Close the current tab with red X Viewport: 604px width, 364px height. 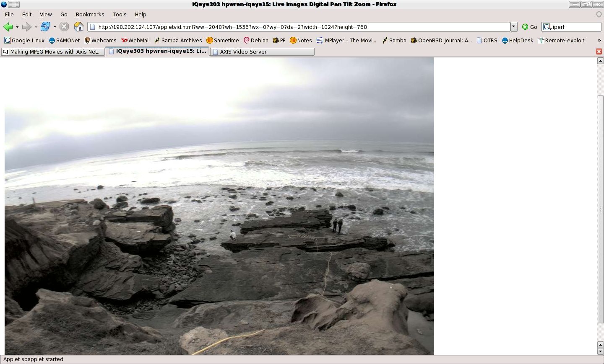[599, 52]
